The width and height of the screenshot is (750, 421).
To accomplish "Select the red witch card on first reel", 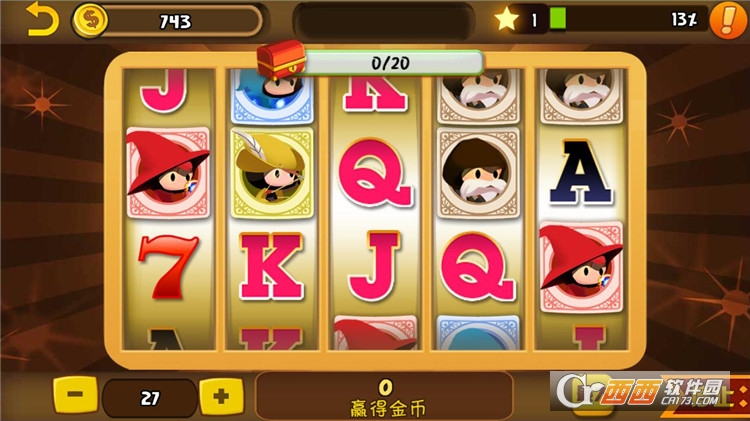I will (168, 173).
